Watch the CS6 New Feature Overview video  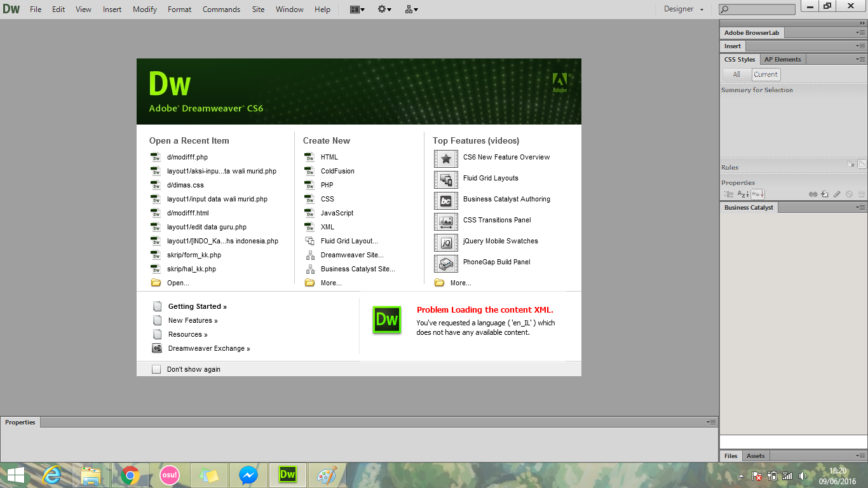click(x=506, y=158)
